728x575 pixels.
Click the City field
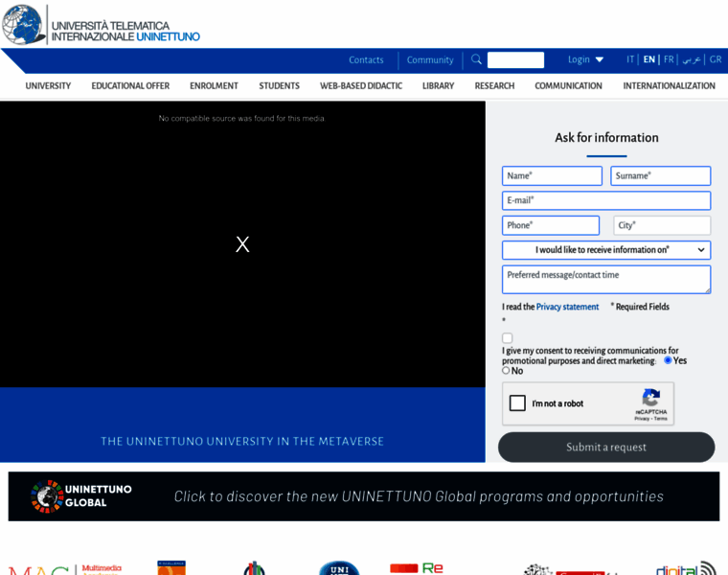point(662,225)
